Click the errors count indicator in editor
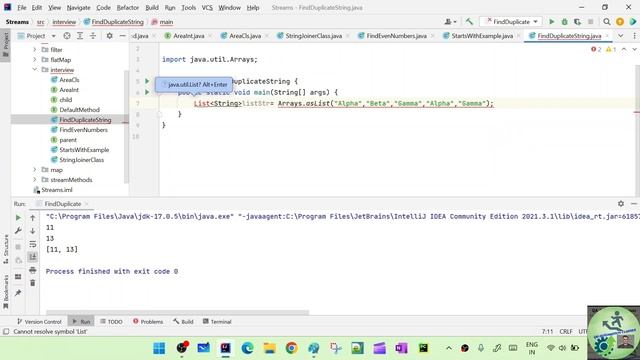The width and height of the screenshot is (640, 360). [596, 49]
